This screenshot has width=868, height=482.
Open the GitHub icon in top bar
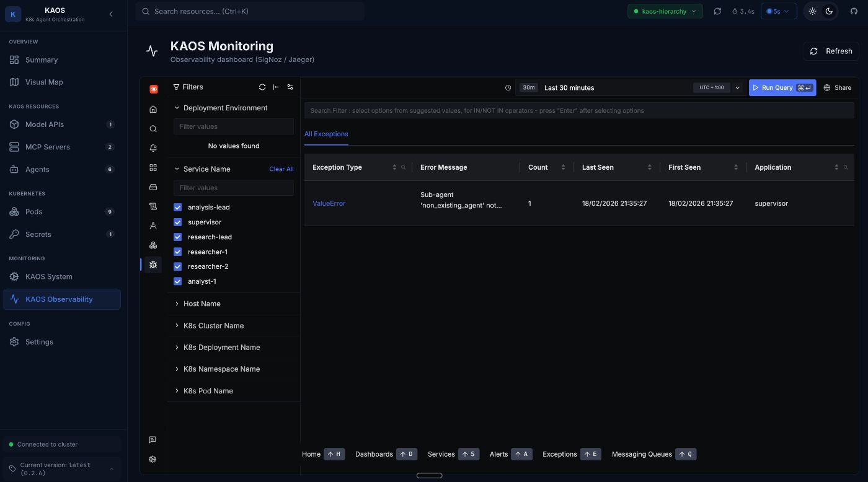point(852,11)
